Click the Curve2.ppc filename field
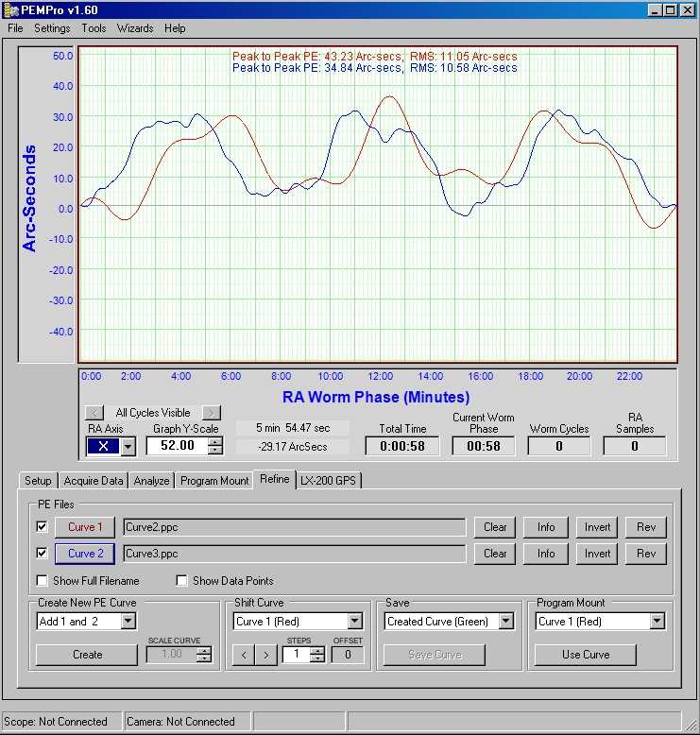Viewport: 700px width, 735px height. pos(295,527)
